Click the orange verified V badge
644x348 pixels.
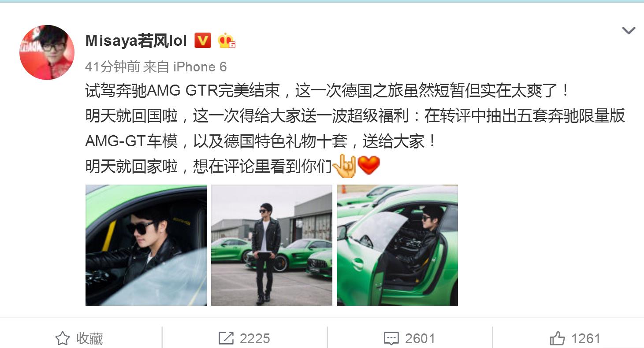click(x=203, y=41)
